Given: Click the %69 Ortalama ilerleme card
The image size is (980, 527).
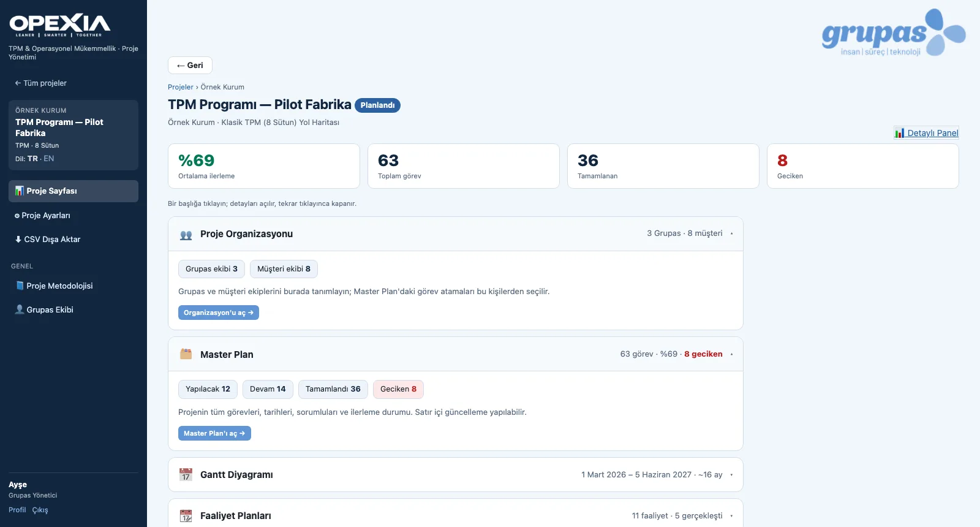Looking at the screenshot, I should point(264,166).
